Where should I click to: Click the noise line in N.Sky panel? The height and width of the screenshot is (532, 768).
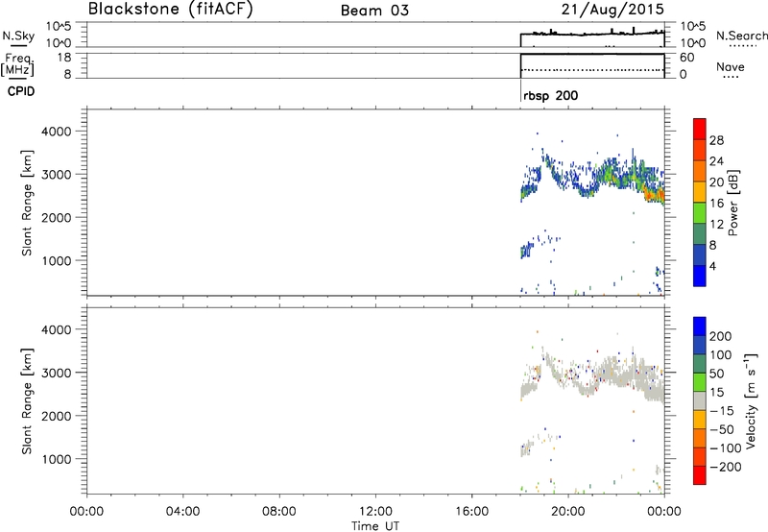pyautogui.click(x=592, y=34)
